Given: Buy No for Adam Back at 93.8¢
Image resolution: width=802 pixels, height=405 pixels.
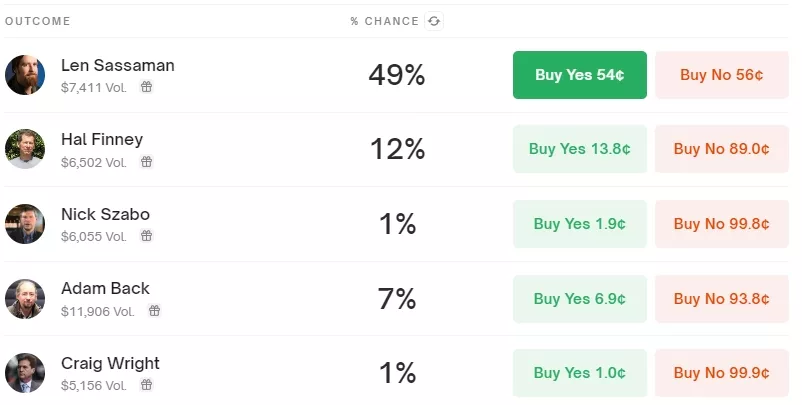Looking at the screenshot, I should [x=721, y=298].
